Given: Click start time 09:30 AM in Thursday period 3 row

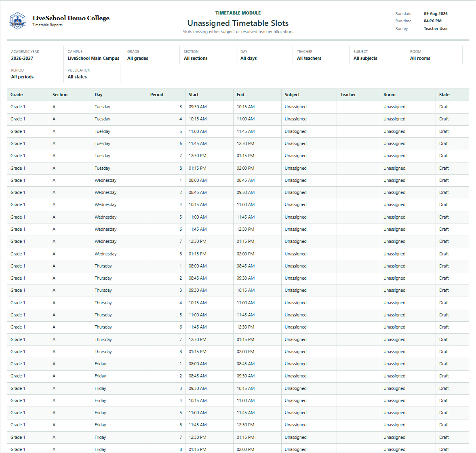Looking at the screenshot, I should click(x=198, y=290).
